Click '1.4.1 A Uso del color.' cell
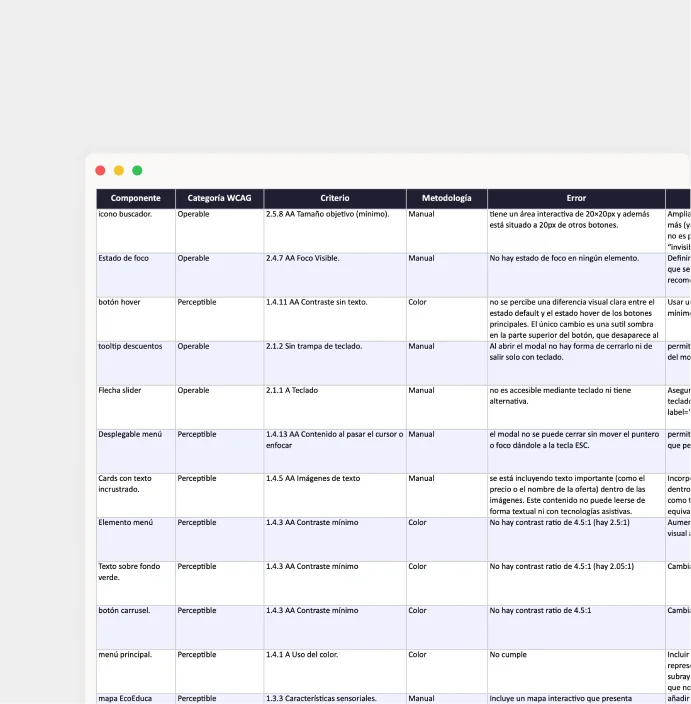Viewport: 691px width, 704px height. click(335, 671)
